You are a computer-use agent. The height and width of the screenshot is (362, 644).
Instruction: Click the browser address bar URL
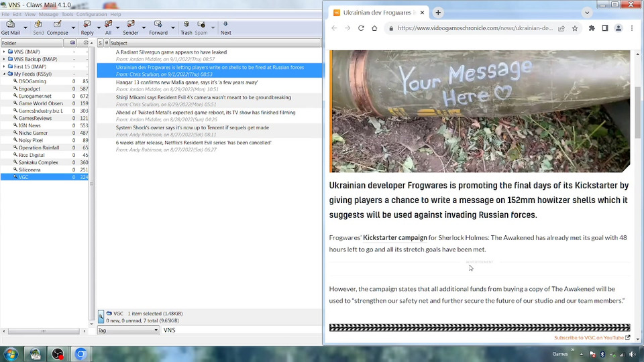click(x=475, y=28)
